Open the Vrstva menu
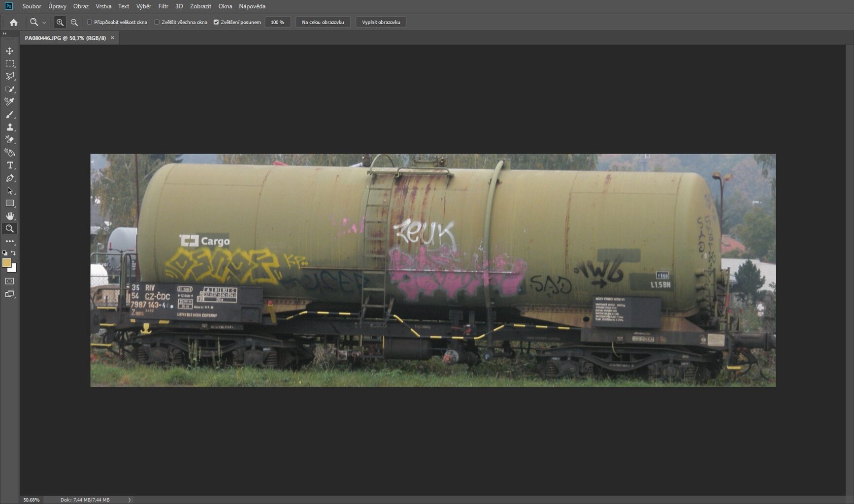The image size is (854, 504). click(x=103, y=6)
